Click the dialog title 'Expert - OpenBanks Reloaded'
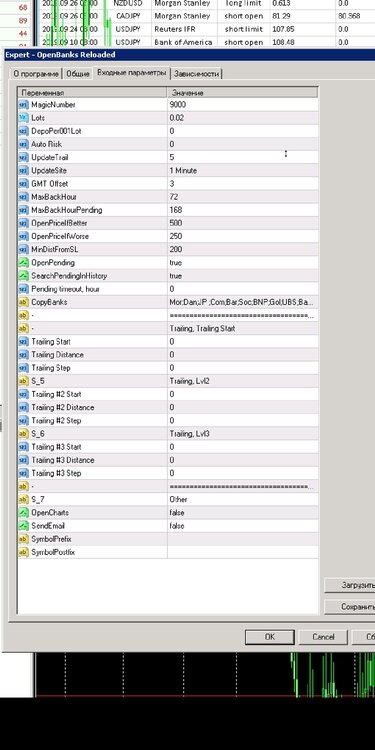 [x=60, y=55]
